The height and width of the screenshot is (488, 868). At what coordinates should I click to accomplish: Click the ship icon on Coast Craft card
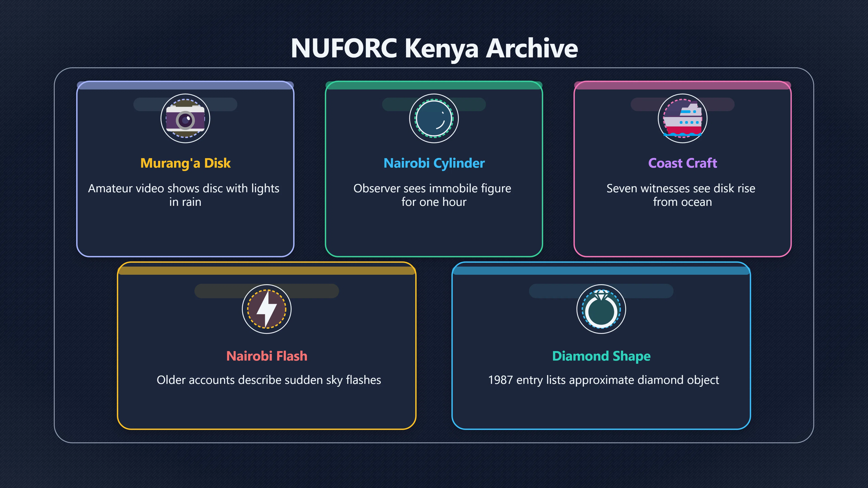coord(683,118)
